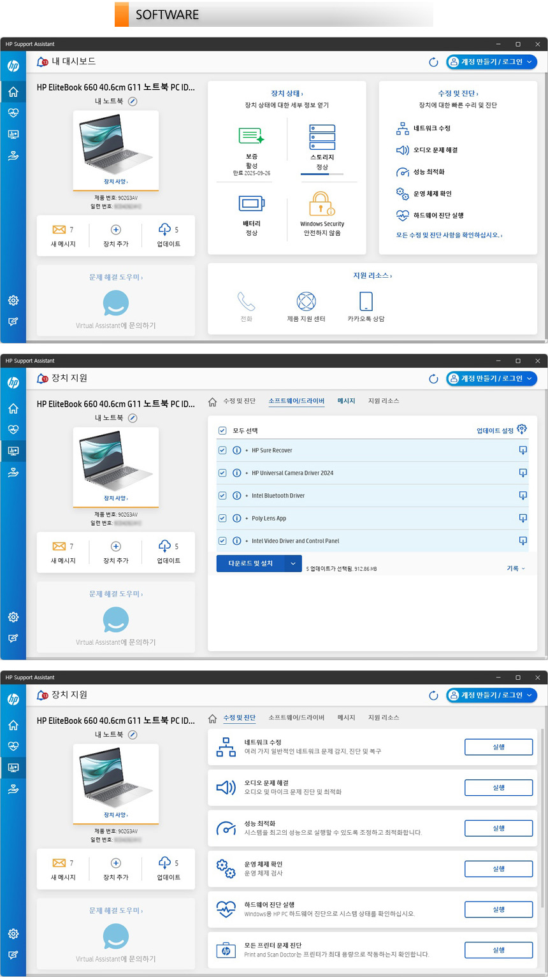Run 네트워크 수정 with its 실행 button
Screen dimensions: 548x980
(x=498, y=747)
